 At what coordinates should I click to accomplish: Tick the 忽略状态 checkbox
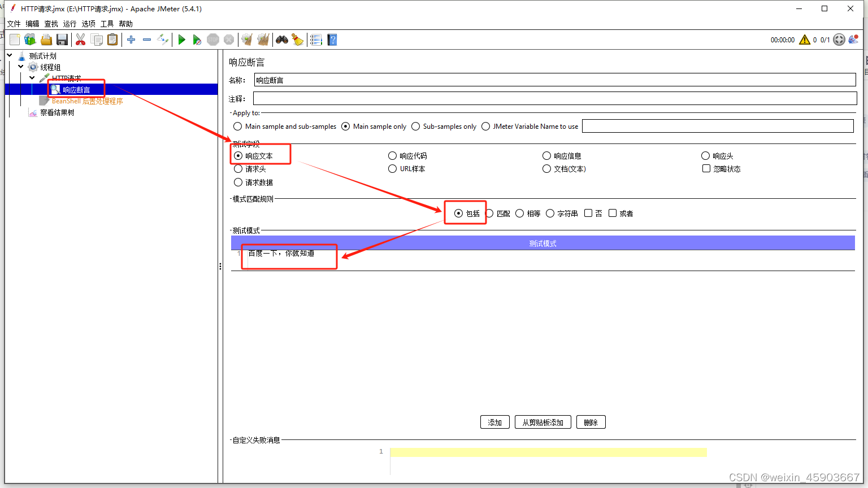[721, 169]
